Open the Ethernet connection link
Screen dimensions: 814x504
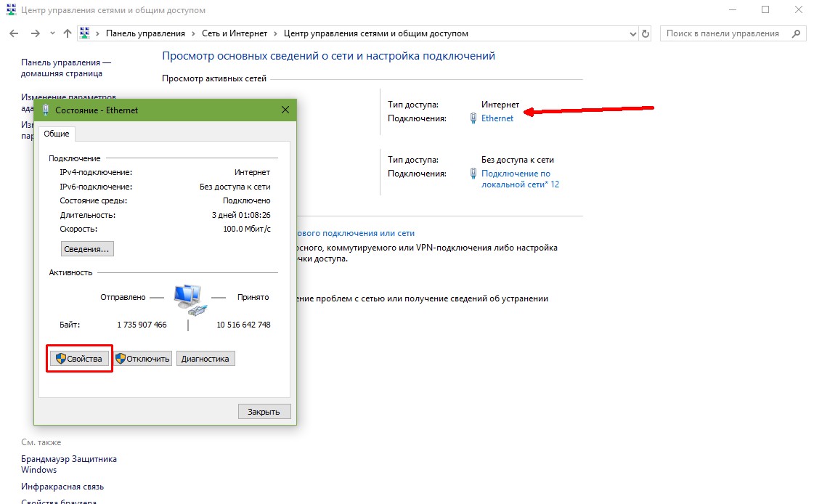(497, 118)
